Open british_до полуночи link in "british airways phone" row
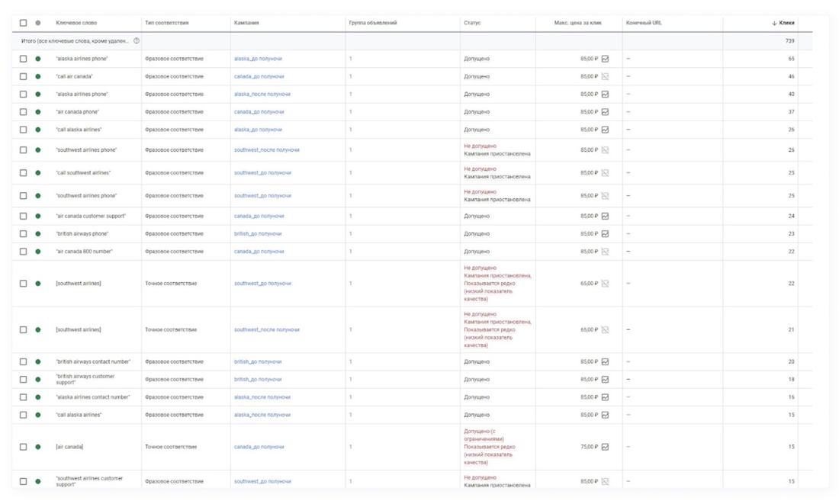839x504 pixels. (258, 234)
